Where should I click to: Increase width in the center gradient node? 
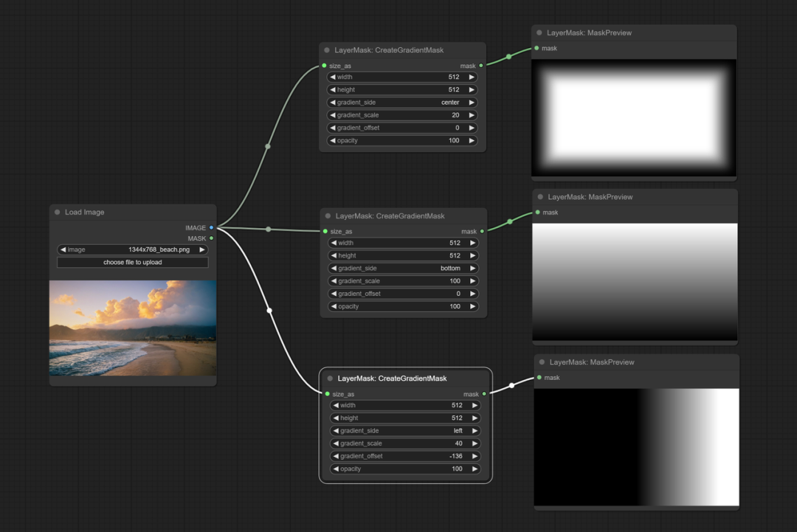tap(472, 77)
